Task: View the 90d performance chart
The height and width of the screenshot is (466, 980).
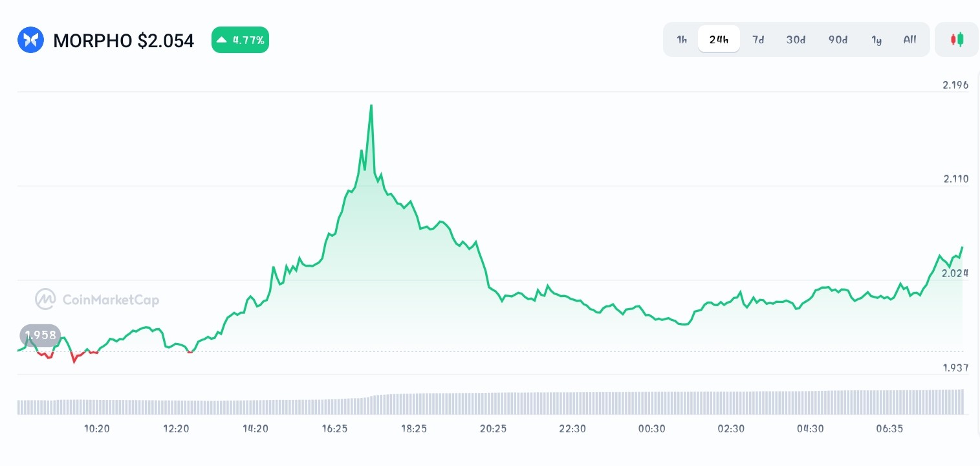Action: click(x=838, y=39)
